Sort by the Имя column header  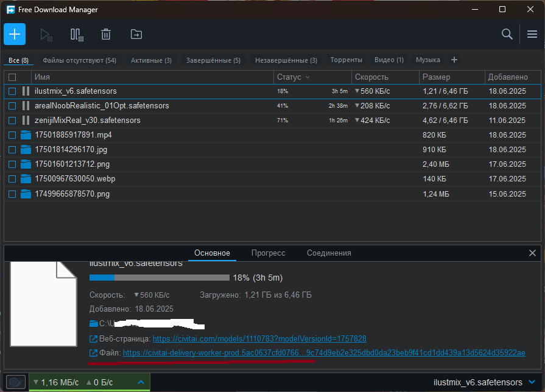[x=153, y=77]
